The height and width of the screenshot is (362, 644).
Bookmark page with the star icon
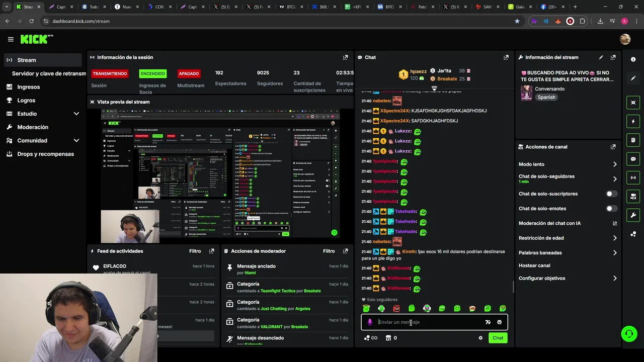pyautogui.click(x=517, y=21)
